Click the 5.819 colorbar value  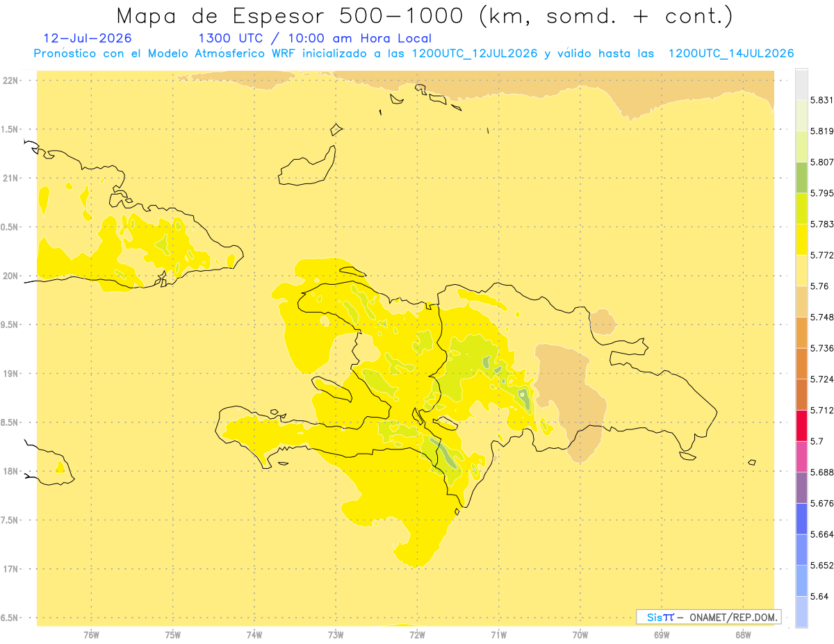click(821, 131)
